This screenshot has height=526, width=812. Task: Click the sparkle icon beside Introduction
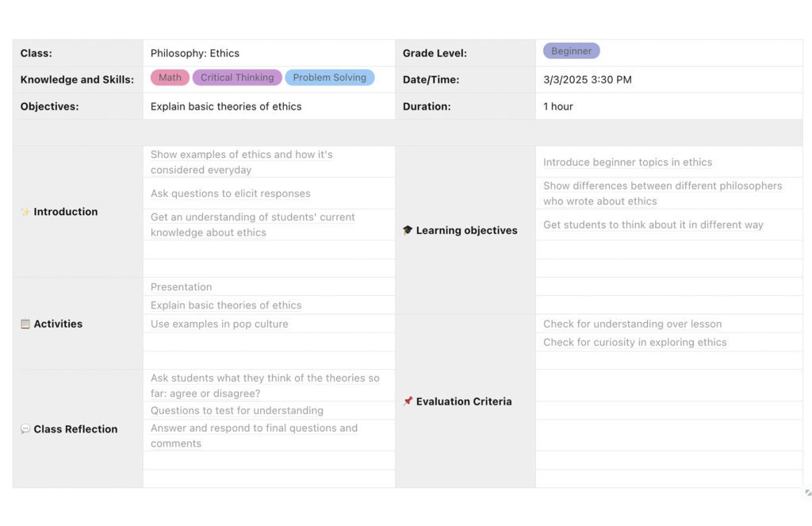[25, 212]
